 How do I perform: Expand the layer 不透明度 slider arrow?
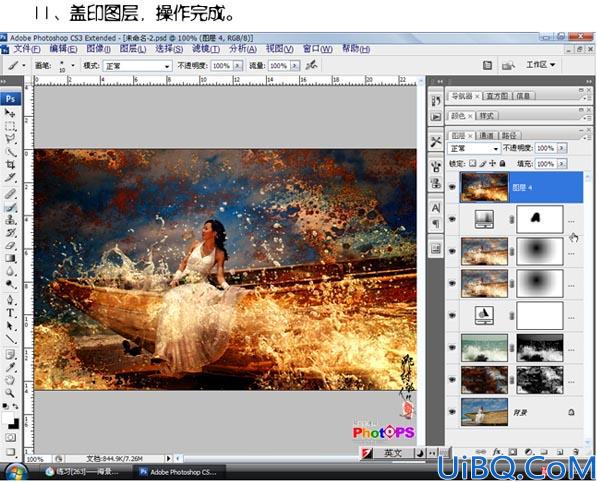pyautogui.click(x=562, y=148)
